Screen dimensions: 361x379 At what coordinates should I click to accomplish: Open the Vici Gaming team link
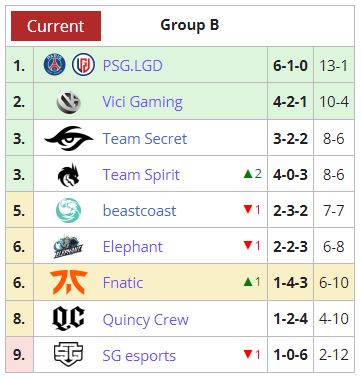[x=143, y=102]
